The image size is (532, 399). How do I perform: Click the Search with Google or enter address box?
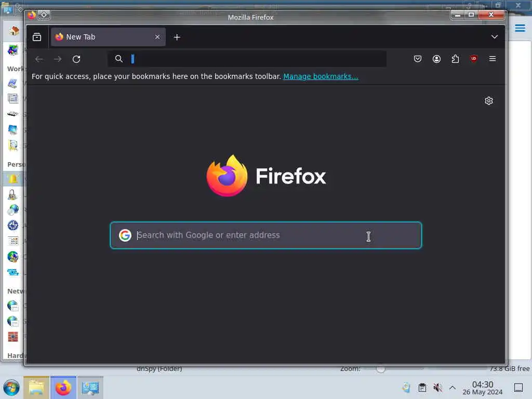pos(266,235)
